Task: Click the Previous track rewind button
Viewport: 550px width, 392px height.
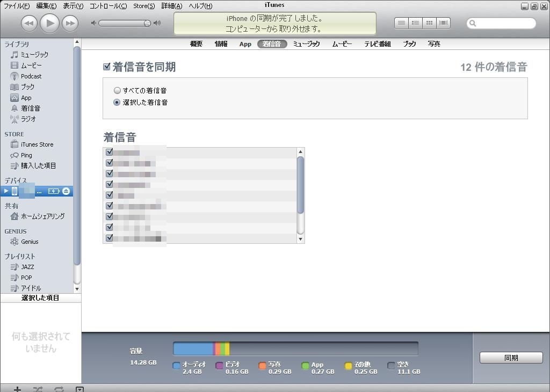Action: [x=29, y=24]
